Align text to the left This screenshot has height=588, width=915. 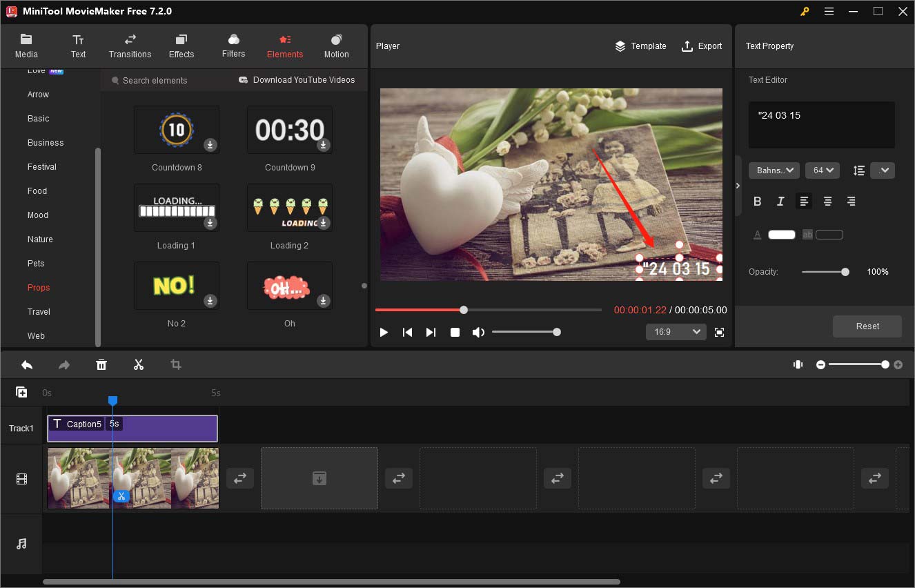(804, 202)
